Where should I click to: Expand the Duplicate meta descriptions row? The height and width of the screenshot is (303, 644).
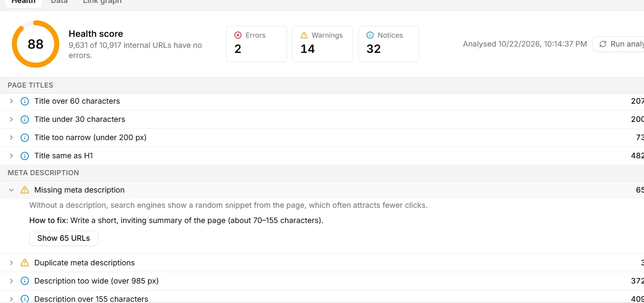pos(11,263)
